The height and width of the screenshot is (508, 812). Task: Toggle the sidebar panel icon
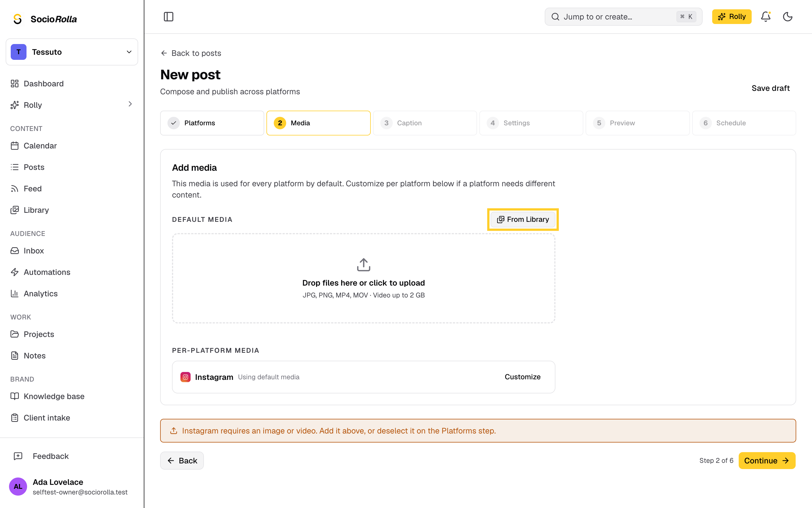coord(168,16)
